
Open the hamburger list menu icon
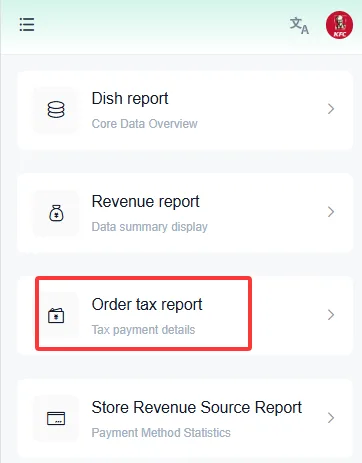point(27,25)
